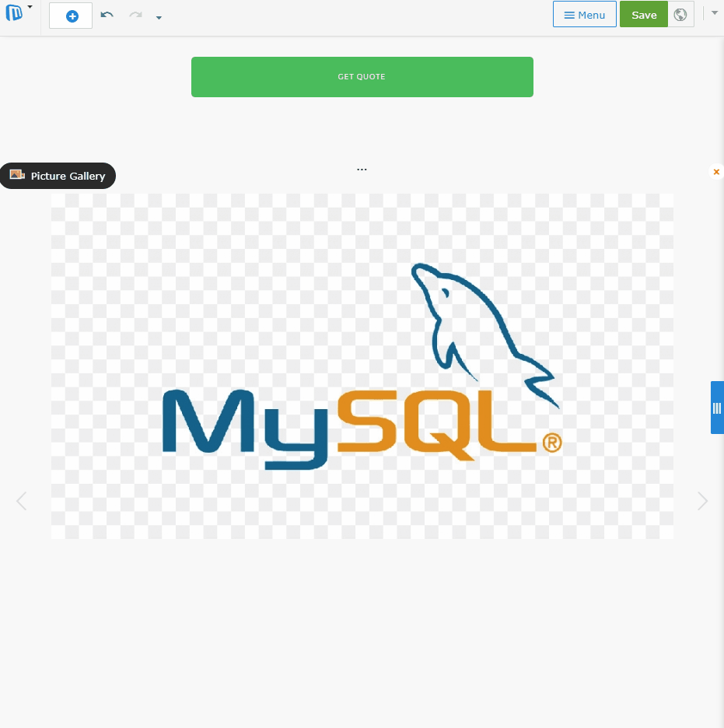This screenshot has width=724, height=728.
Task: Save the current page
Action: [644, 15]
